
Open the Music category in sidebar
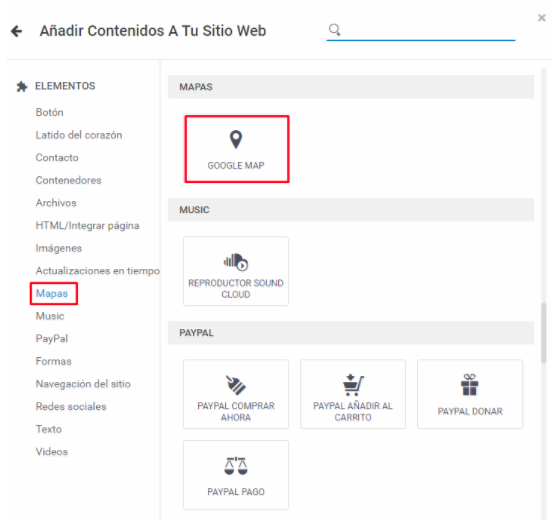click(50, 316)
